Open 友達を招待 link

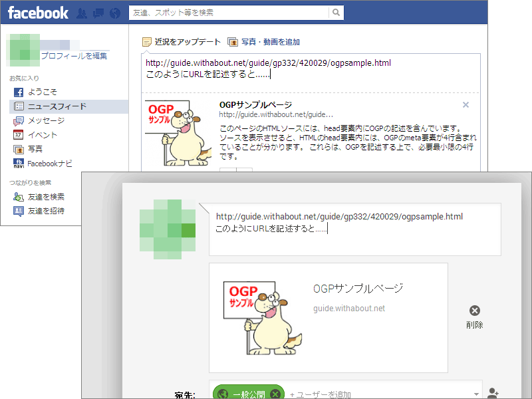click(x=46, y=211)
